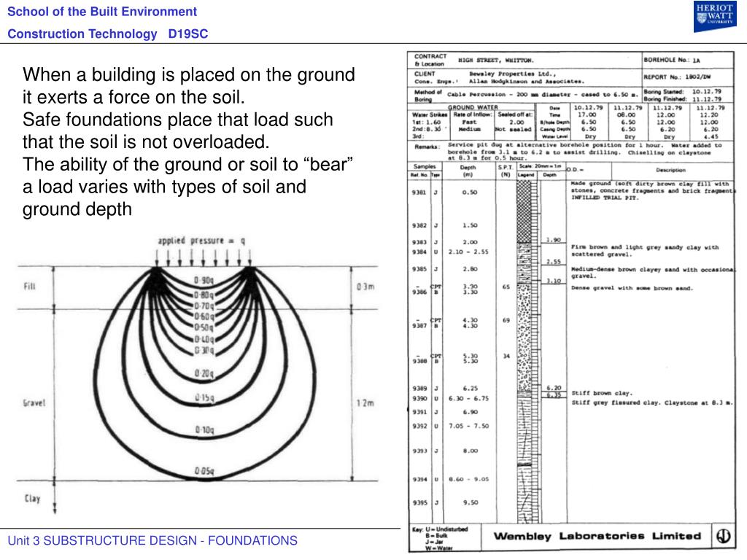Select the '0·90q' pressure bulb label
The width and height of the screenshot is (747, 560).
coord(204,281)
